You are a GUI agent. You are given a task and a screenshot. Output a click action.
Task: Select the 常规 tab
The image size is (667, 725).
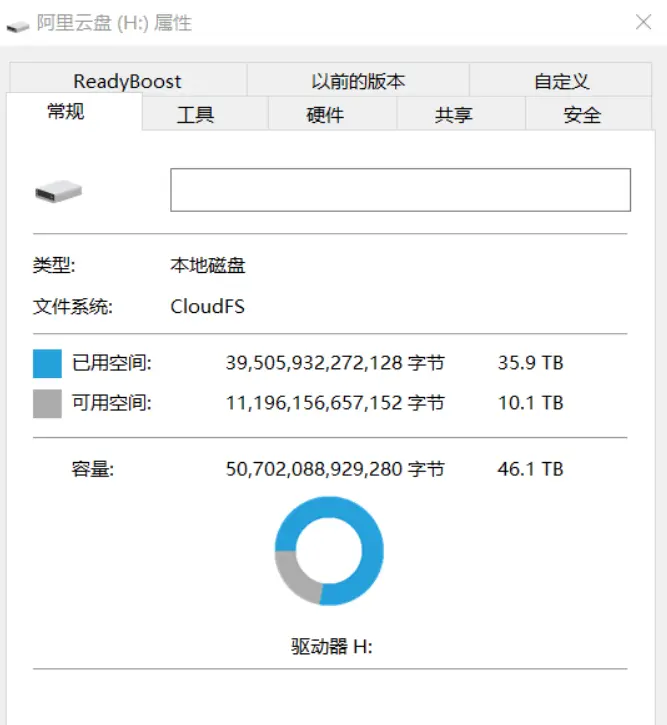66,111
